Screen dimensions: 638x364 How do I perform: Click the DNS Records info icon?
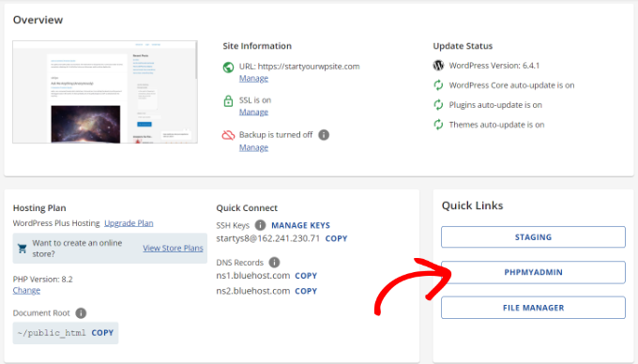point(274,263)
